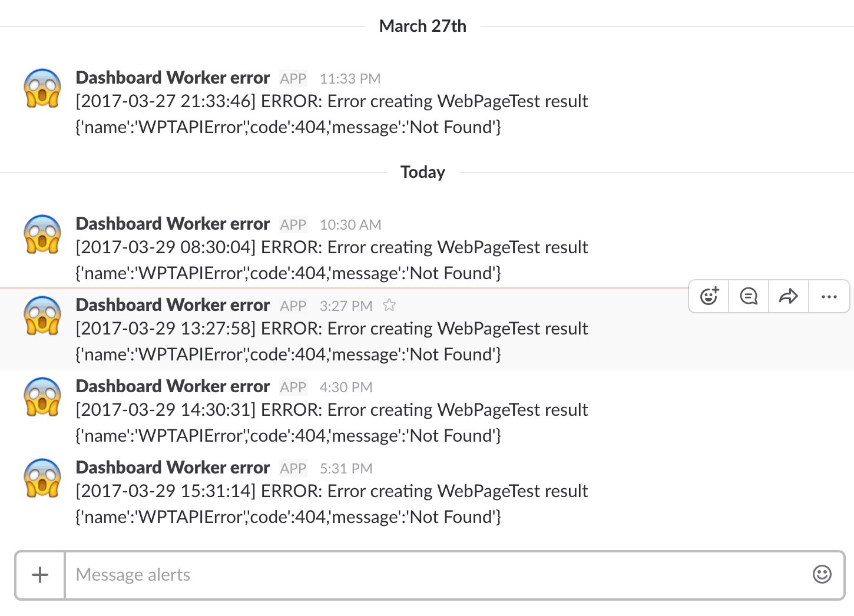
Task: Start a thread on the hovered message
Action: tap(749, 296)
